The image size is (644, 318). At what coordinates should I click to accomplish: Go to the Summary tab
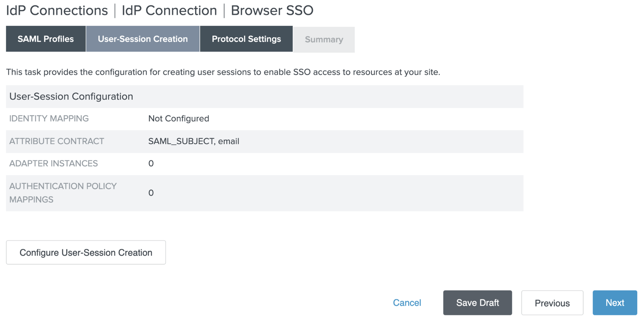click(x=324, y=40)
